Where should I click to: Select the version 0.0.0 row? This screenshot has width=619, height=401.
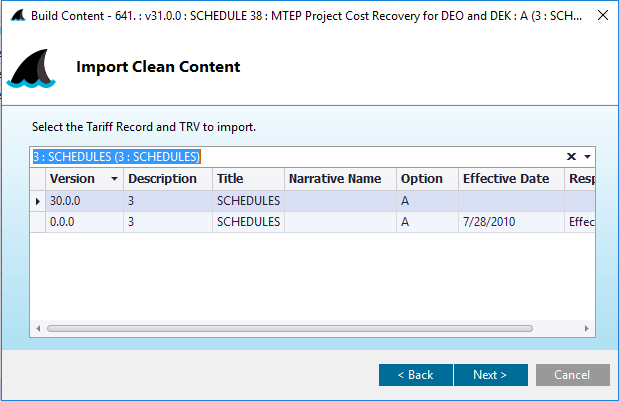pos(313,222)
